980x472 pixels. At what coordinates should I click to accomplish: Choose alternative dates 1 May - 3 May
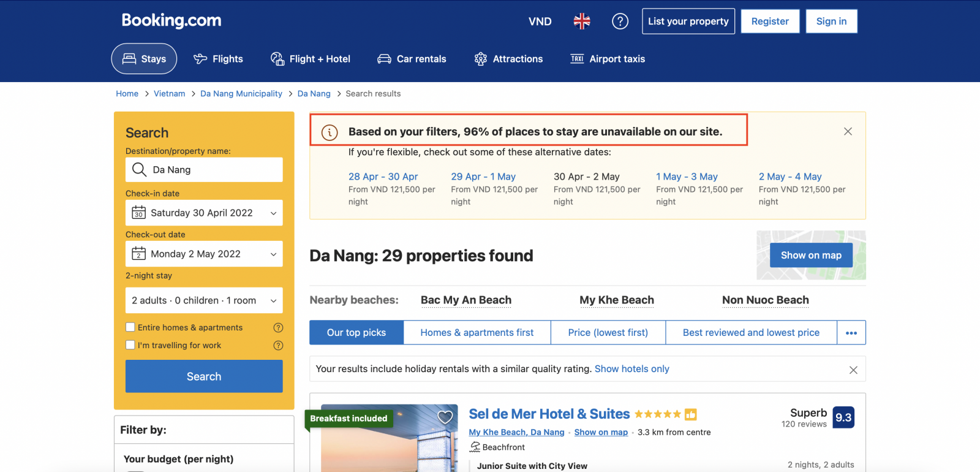[687, 177]
